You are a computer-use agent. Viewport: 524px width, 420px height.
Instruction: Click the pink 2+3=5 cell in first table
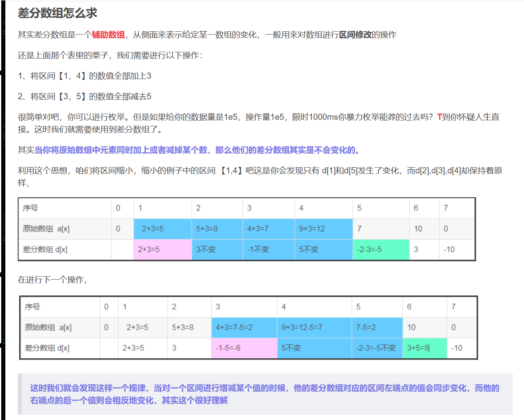149,250
